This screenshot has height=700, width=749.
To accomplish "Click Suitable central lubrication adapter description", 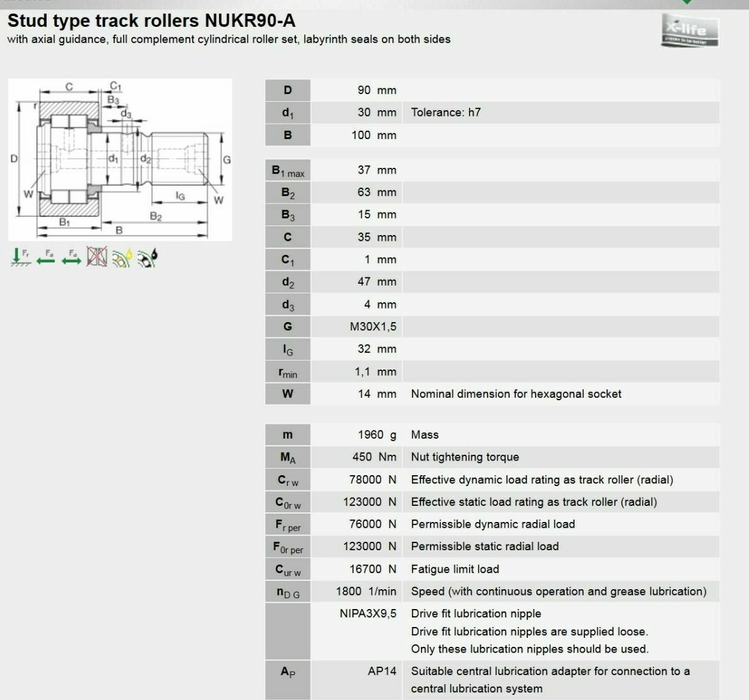I will [550, 680].
